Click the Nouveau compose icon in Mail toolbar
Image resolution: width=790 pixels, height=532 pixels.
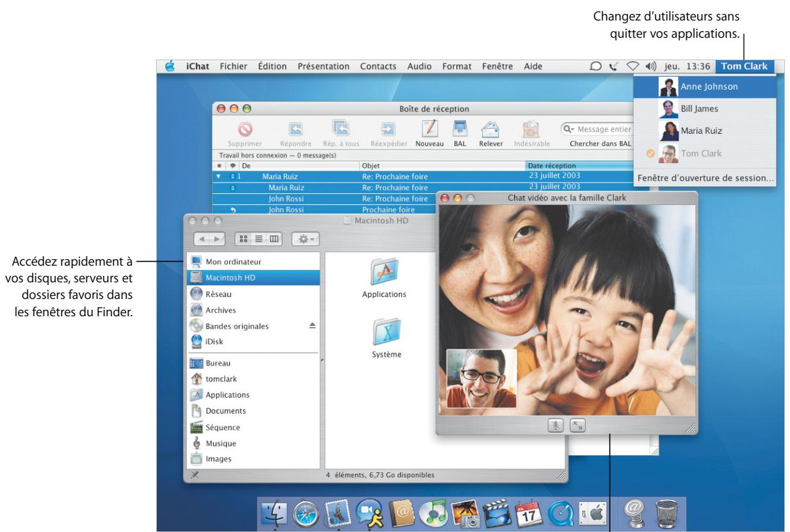[429, 129]
